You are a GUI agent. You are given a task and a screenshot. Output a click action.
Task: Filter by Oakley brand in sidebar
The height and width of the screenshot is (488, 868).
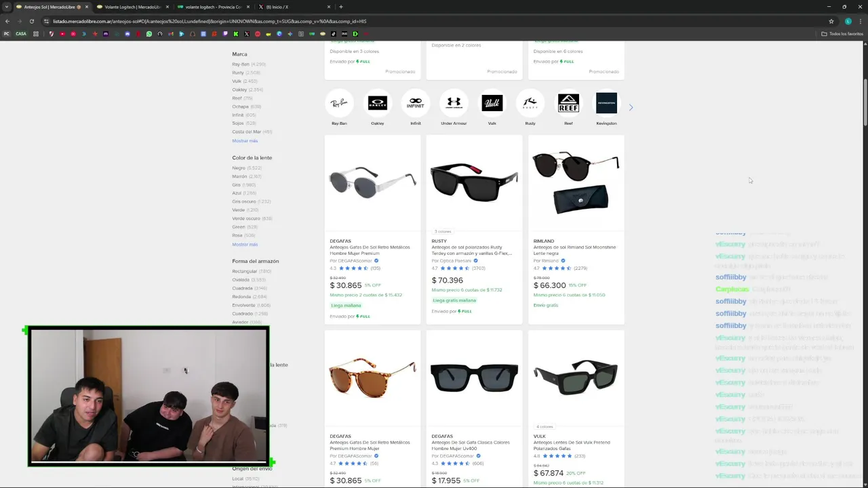[x=247, y=89]
